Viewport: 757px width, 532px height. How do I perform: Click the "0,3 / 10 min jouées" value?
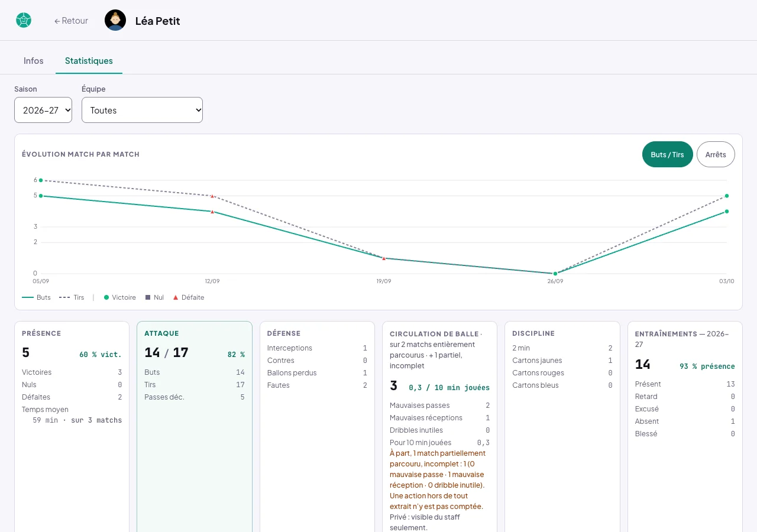[449, 388]
